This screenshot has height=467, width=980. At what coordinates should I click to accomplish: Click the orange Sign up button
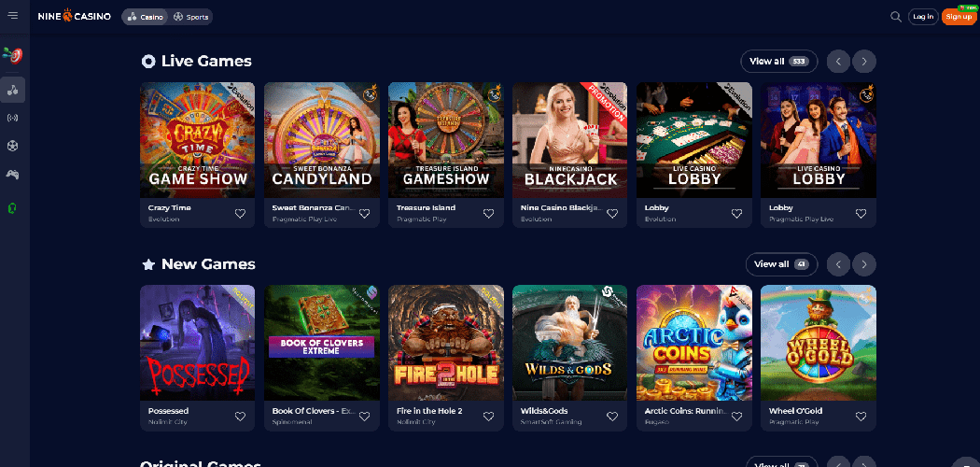[959, 17]
